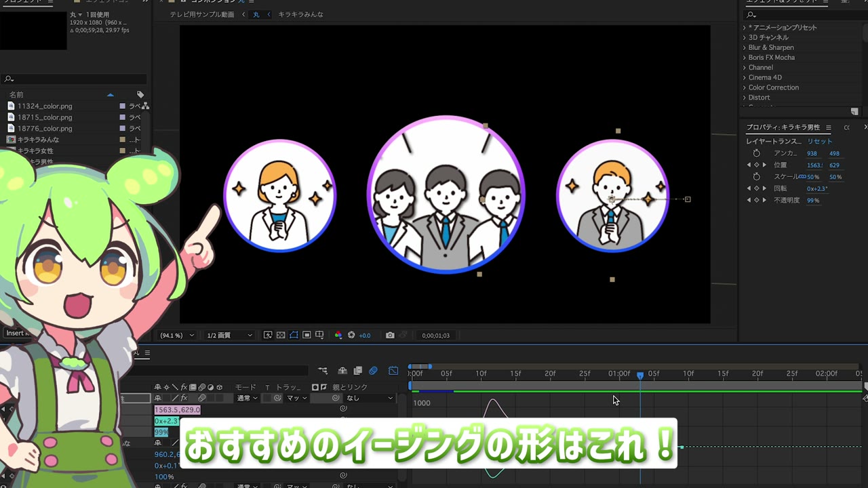The width and height of the screenshot is (868, 488).
Task: Toggle the graph editor button
Action: point(393,371)
